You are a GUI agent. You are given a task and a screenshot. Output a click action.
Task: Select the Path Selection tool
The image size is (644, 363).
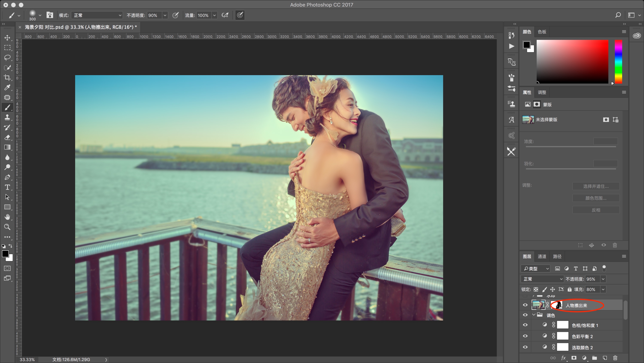[7, 197]
